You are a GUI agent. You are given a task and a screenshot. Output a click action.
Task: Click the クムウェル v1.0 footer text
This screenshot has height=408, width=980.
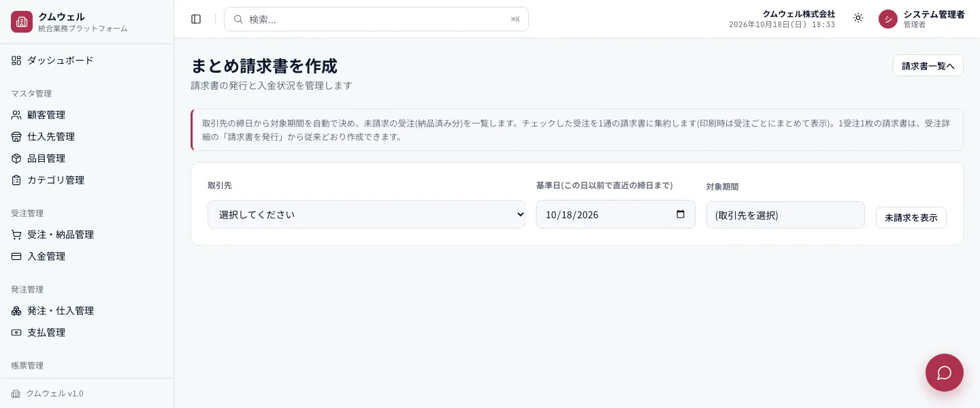pos(54,394)
